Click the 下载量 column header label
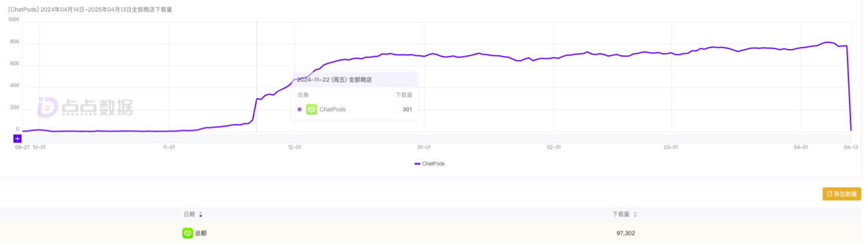 (x=621, y=214)
